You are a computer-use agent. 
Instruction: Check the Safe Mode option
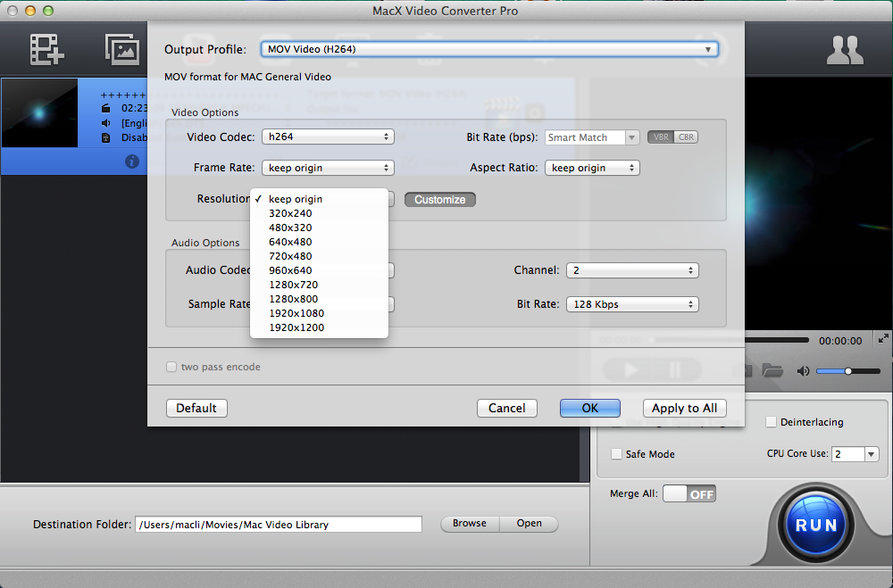pyautogui.click(x=616, y=454)
